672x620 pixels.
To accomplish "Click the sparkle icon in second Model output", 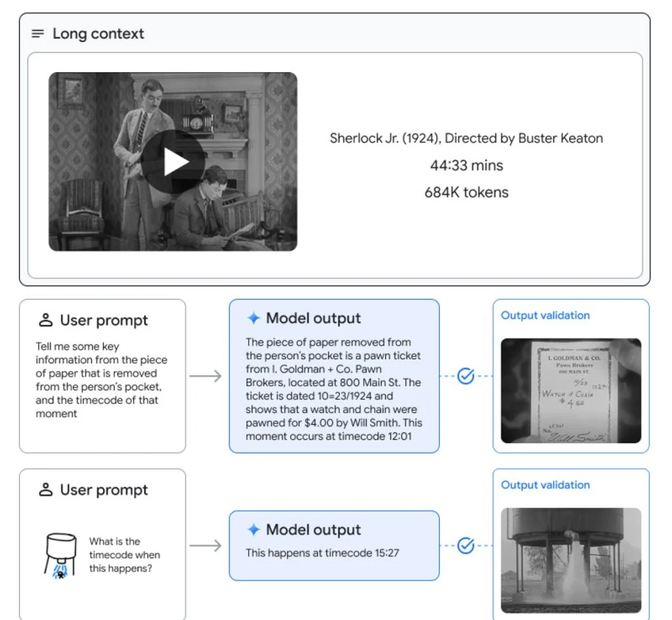I will [254, 529].
